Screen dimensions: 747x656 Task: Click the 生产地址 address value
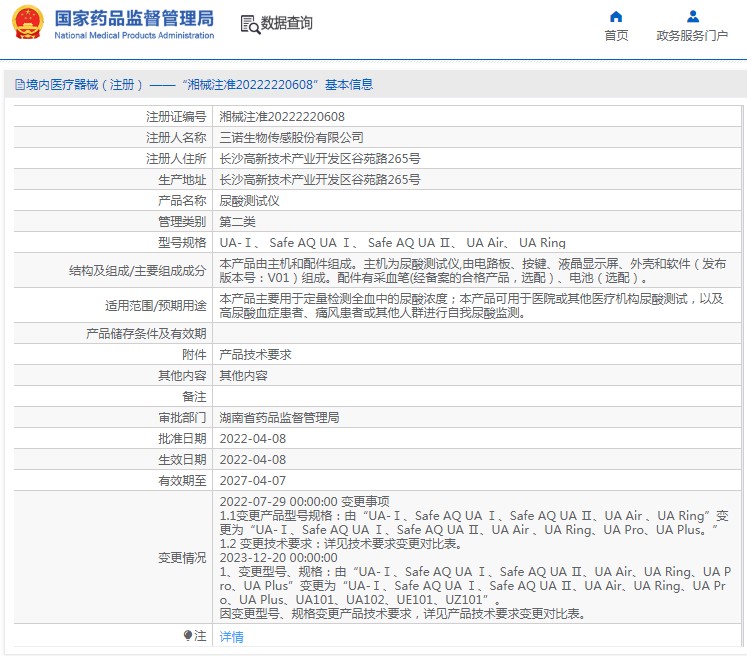320,180
